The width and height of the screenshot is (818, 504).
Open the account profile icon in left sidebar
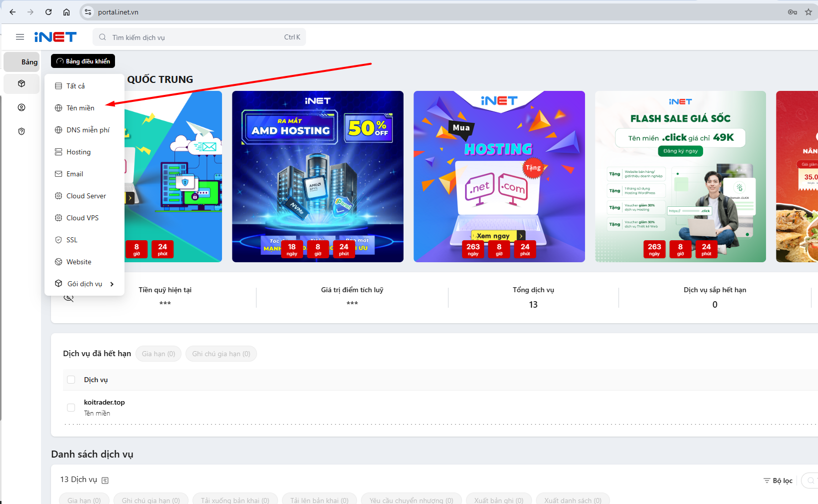pos(21,107)
